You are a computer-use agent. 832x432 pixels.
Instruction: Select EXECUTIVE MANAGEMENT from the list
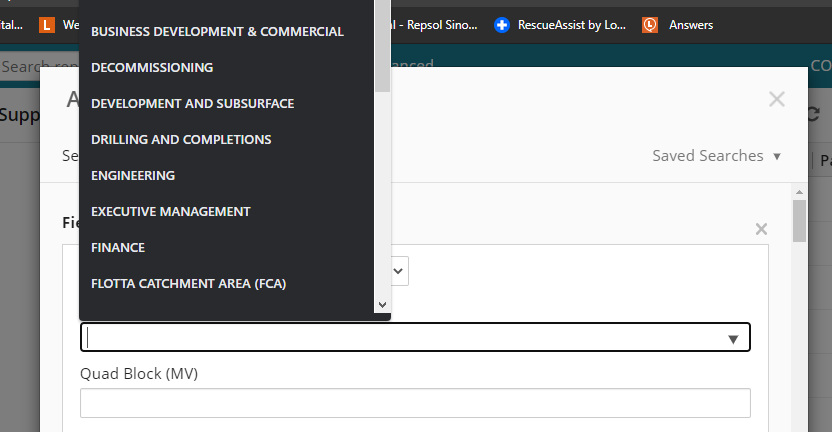170,212
